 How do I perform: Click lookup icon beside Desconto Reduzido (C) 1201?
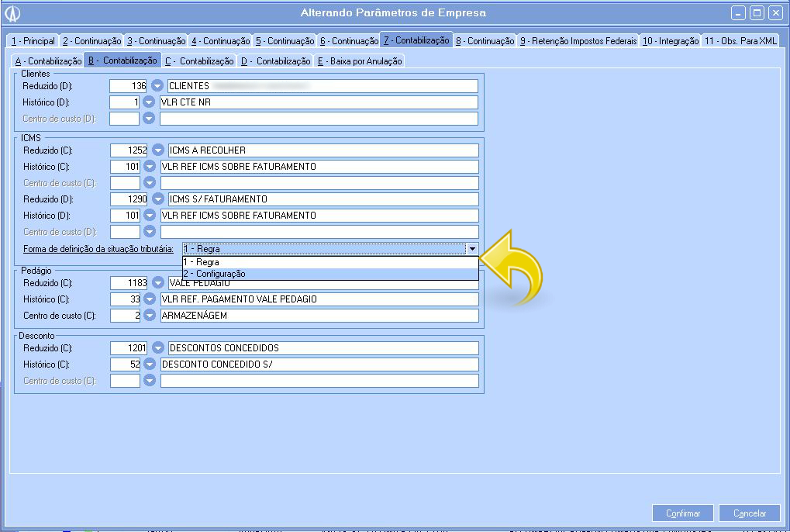click(157, 348)
